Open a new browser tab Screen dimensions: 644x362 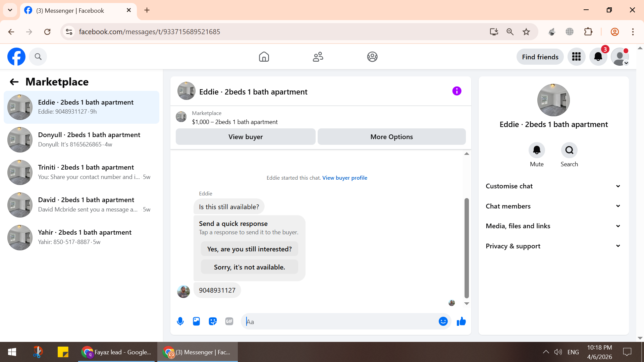point(147,10)
